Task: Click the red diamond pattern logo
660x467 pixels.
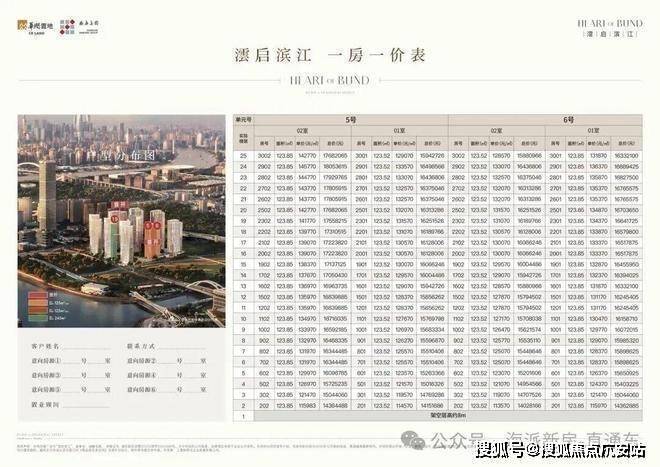Action: click(x=67, y=27)
